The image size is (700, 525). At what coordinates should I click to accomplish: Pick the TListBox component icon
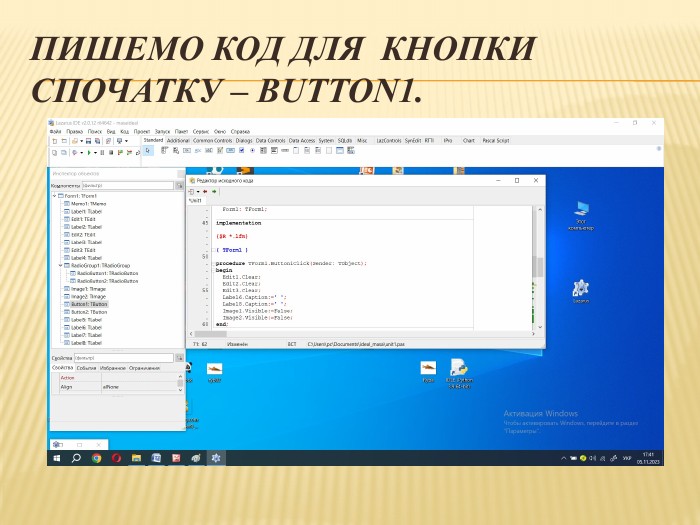[x=263, y=150]
